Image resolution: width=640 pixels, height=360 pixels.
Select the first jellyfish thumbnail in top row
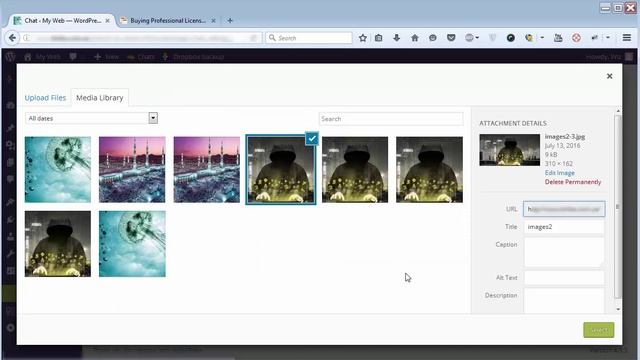click(x=58, y=169)
